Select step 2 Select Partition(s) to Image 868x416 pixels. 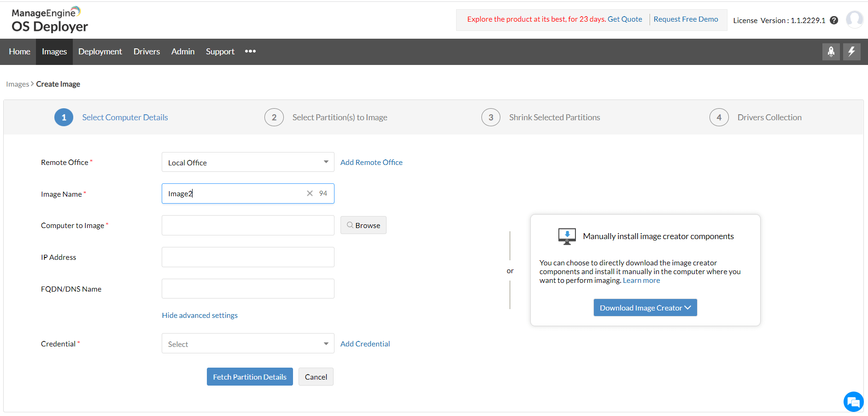coord(340,117)
